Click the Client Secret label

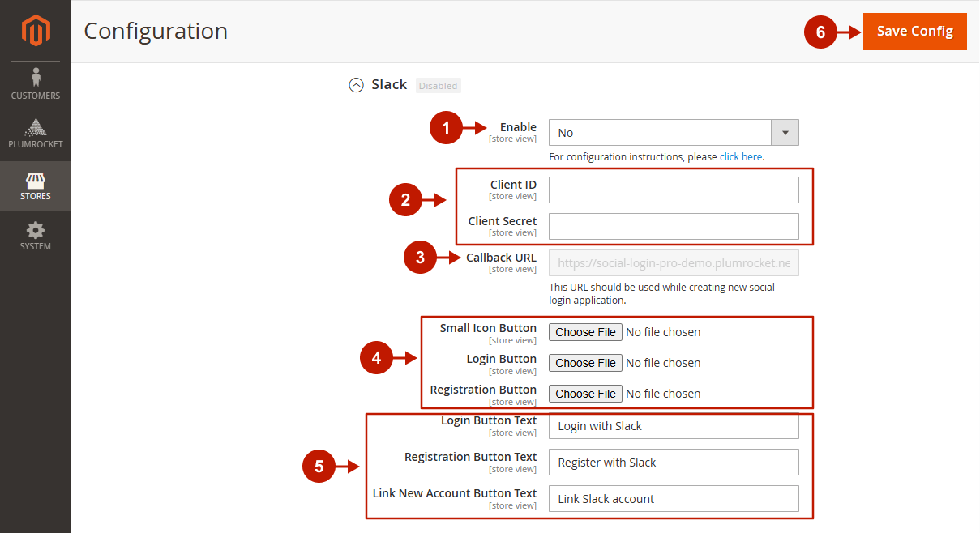(x=502, y=221)
